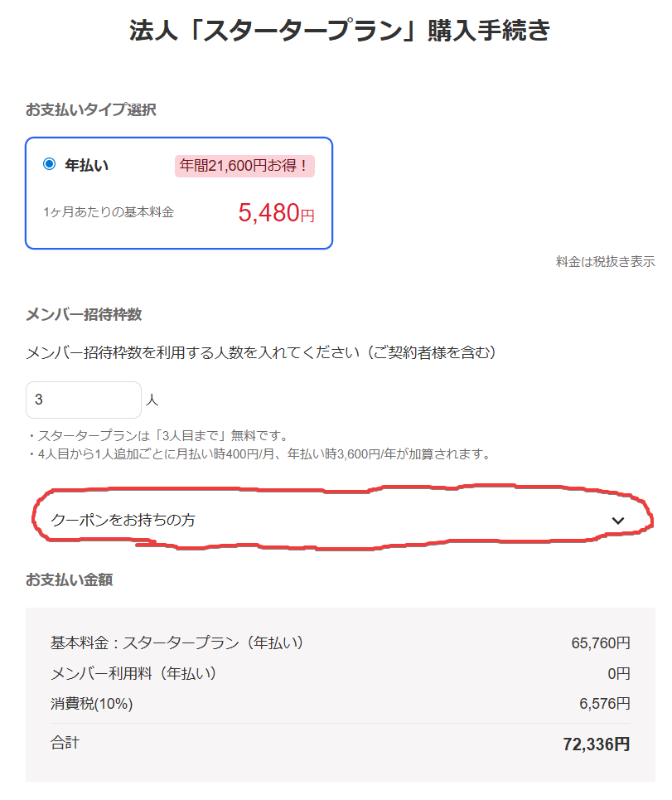Click the クーポンをお持ちの方 label

tap(123, 521)
